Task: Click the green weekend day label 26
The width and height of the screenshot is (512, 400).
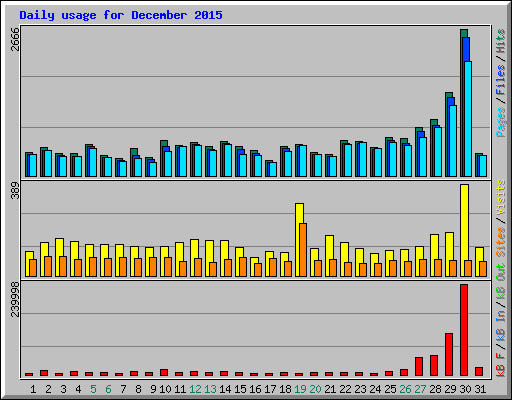Action: 405,389
